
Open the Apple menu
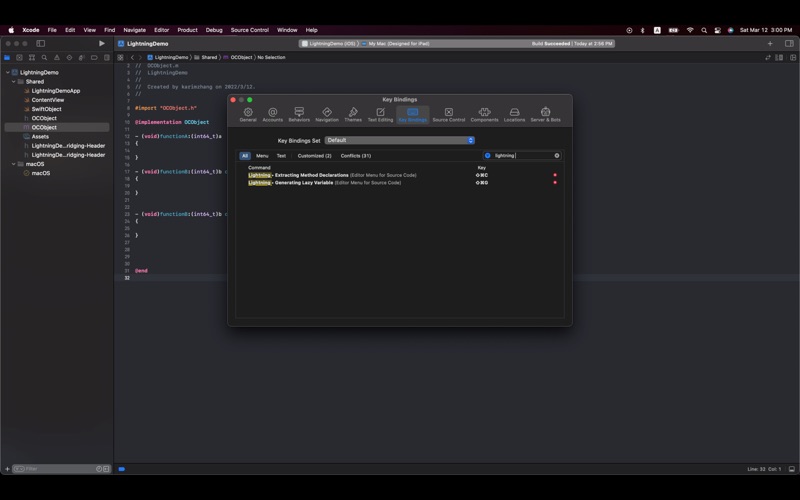(11, 30)
